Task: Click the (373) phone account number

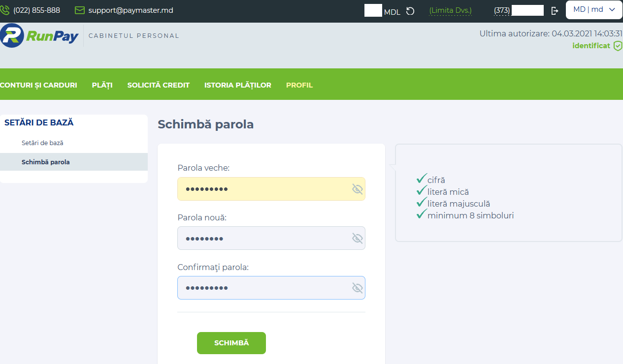Action: (x=519, y=10)
